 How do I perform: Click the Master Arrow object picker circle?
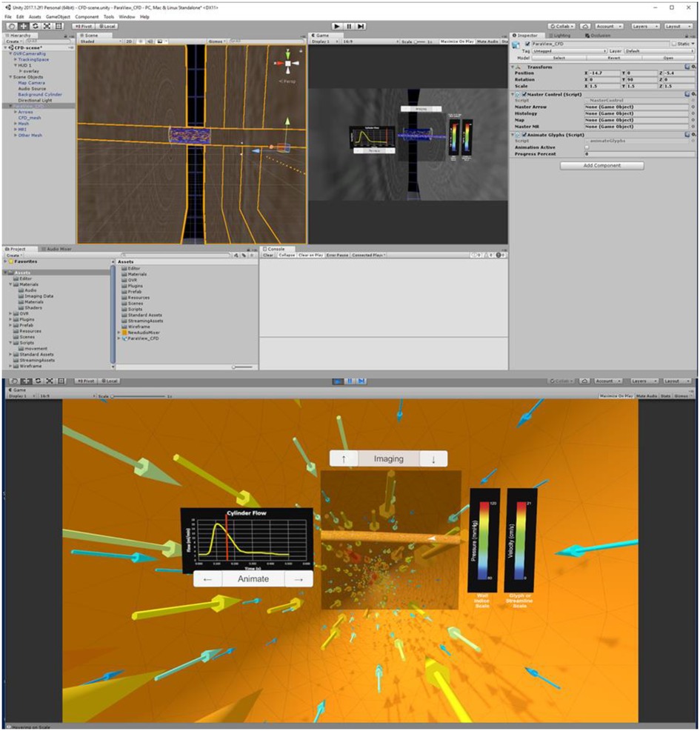(x=693, y=107)
